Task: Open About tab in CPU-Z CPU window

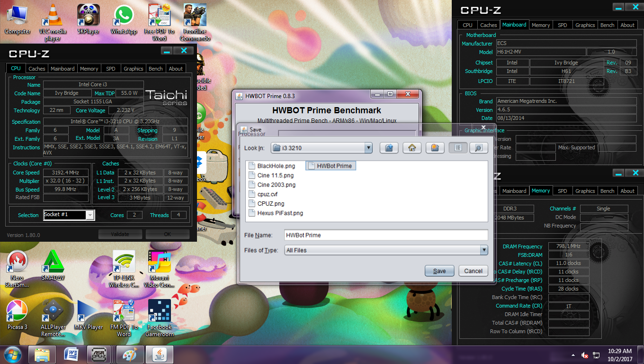Action: click(176, 69)
